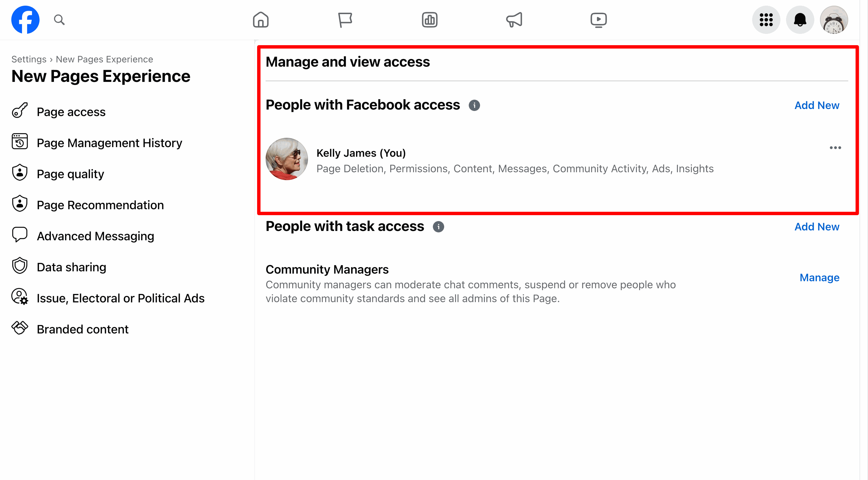Click the speech bubble icon beside Advanced Messaging
The width and height of the screenshot is (868, 480).
point(20,235)
